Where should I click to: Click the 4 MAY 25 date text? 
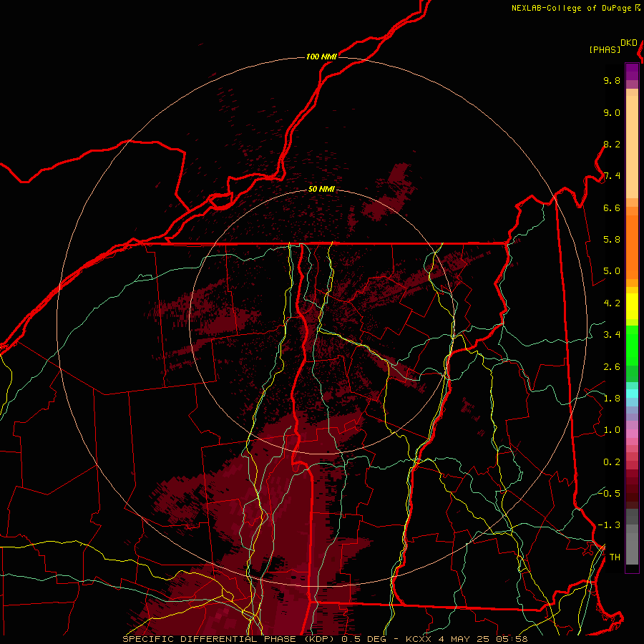point(465,639)
